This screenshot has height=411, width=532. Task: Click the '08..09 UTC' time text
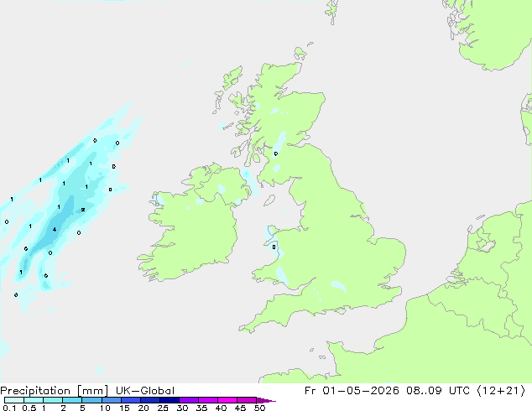[x=438, y=391]
